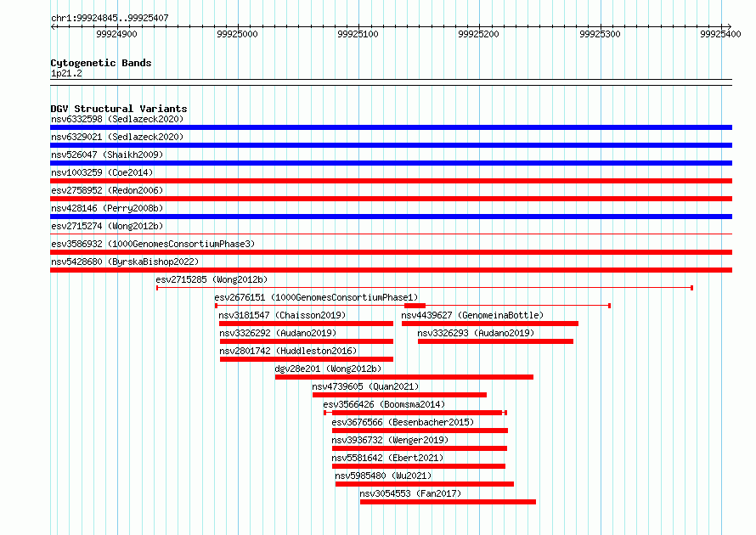The image size is (756, 535).
Task: Click the nsv6329021 (Sedlazeck2020) variant label
Action: 117,137
